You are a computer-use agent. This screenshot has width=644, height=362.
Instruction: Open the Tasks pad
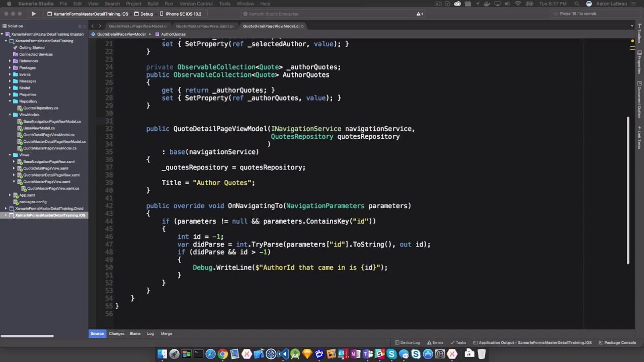pos(458,342)
